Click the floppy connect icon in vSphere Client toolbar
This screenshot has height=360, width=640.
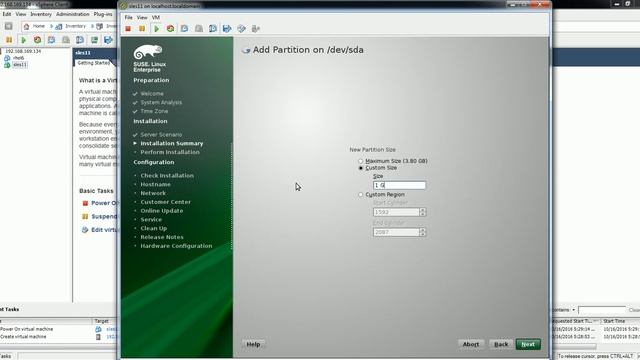[x=108, y=40]
